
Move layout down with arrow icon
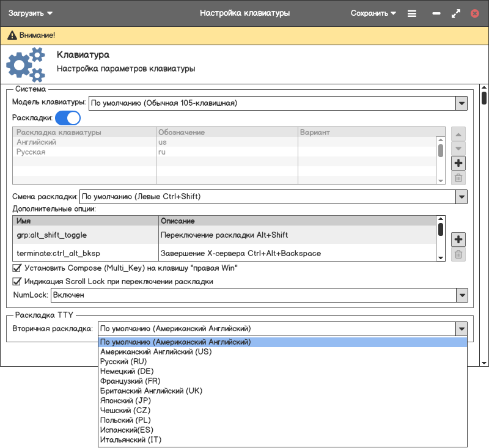point(458,149)
